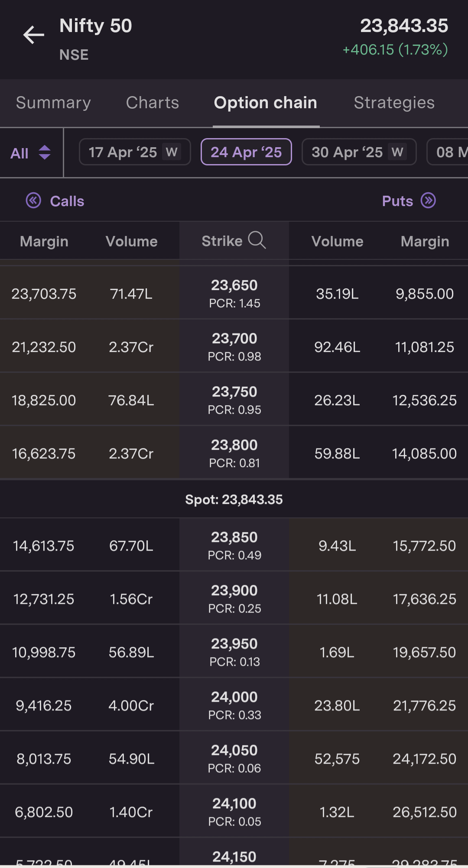Open the Option chain tab
The height and width of the screenshot is (868, 468).
coord(266,103)
